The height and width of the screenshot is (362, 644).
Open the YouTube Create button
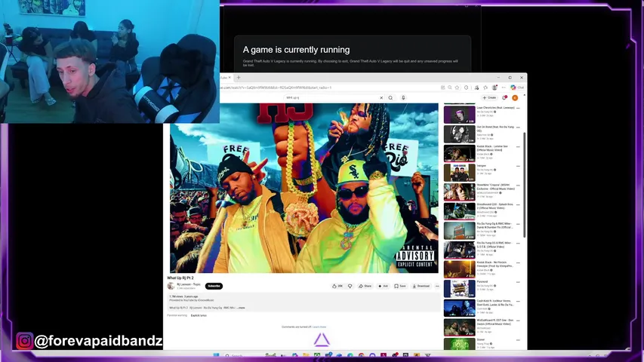click(x=489, y=98)
